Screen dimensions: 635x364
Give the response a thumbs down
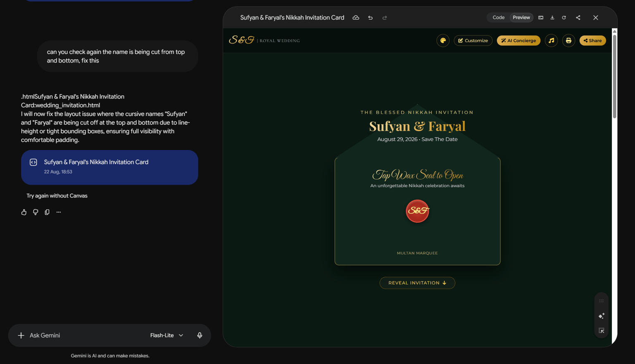36,212
